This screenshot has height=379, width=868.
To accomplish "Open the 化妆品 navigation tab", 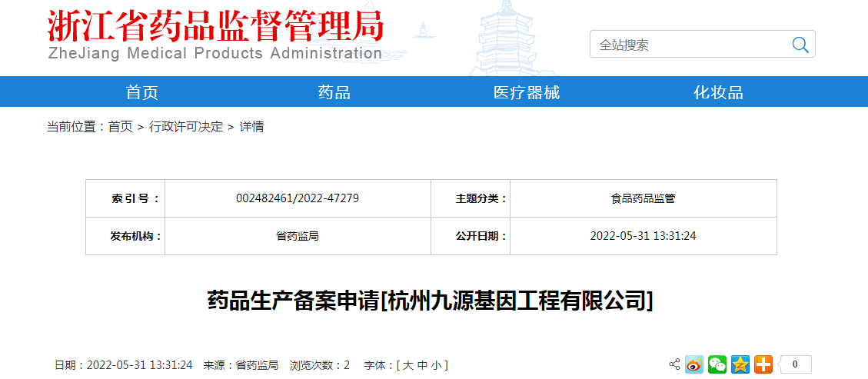I will (x=719, y=91).
